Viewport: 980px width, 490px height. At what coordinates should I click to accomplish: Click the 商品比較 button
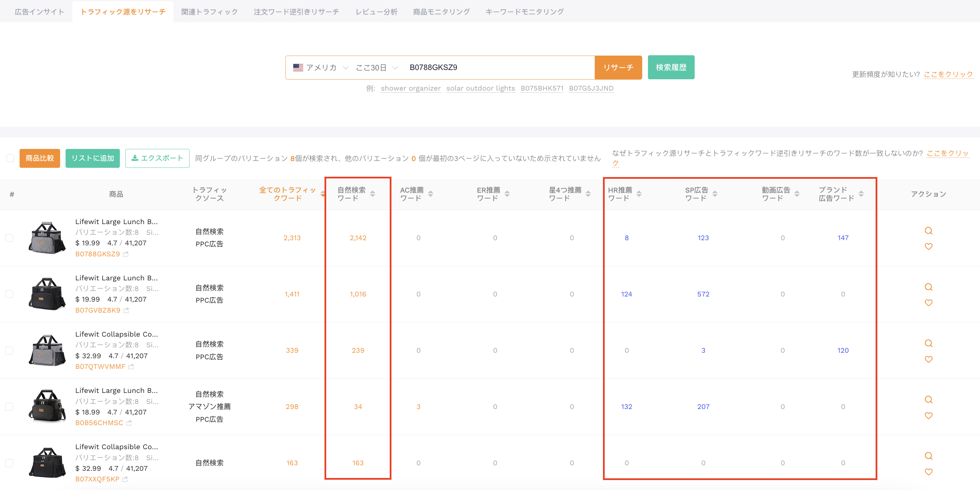tap(39, 158)
